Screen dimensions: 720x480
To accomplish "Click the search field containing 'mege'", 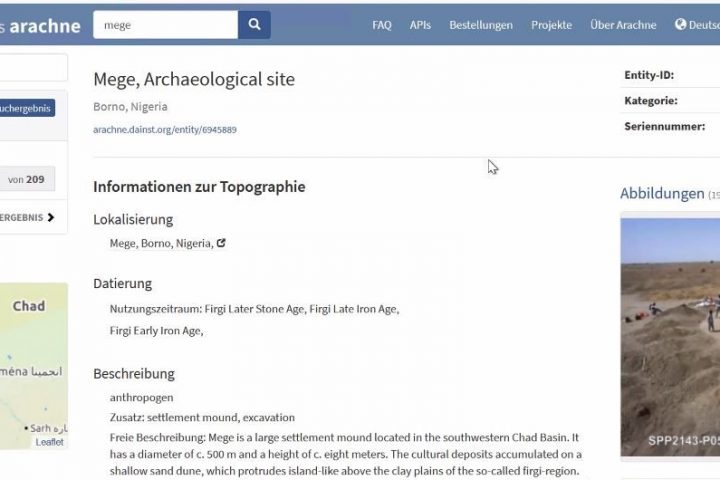I will point(166,25).
